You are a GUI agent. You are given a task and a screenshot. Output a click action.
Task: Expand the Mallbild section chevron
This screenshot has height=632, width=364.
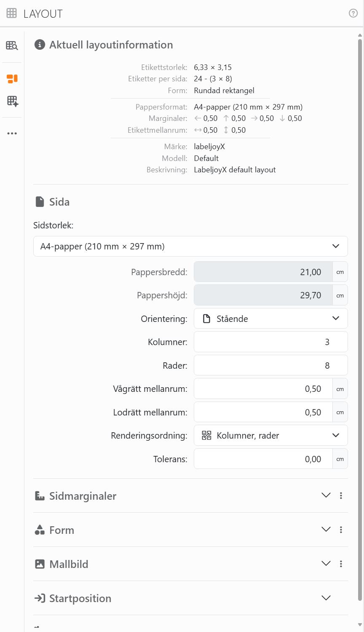coord(326,564)
